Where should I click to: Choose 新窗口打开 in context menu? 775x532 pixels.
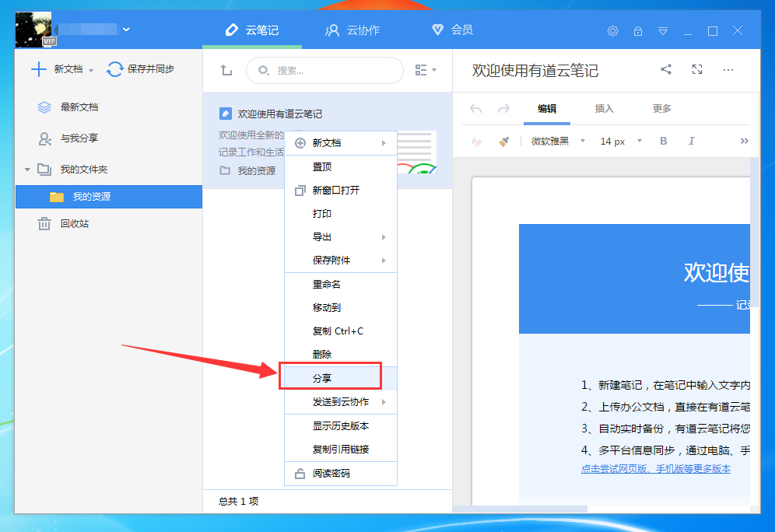pos(341,191)
